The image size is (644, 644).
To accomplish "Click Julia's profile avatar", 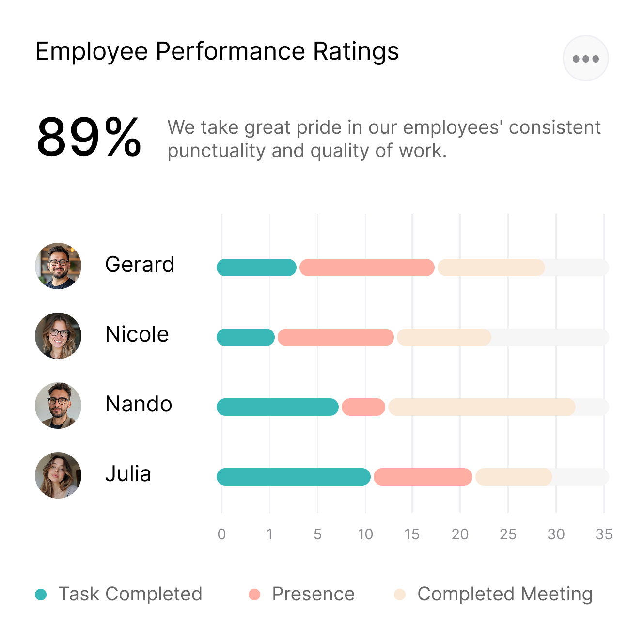I will coord(58,475).
